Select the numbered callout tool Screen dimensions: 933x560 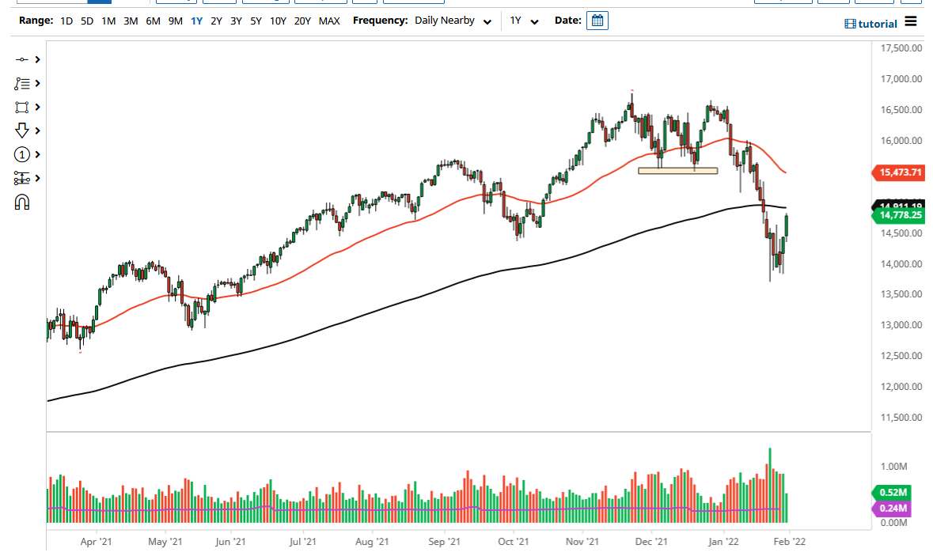click(x=21, y=154)
